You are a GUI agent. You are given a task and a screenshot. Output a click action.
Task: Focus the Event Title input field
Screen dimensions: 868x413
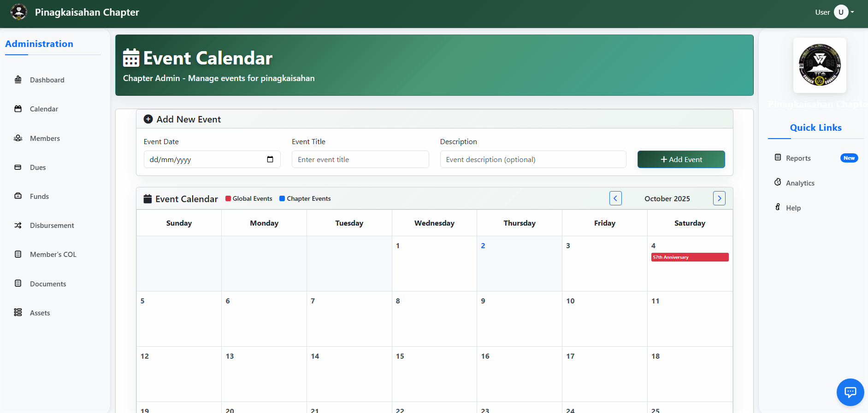(360, 159)
